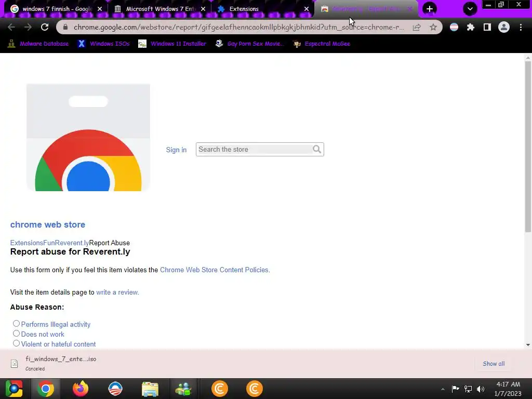Open Chrome three-dot menu
This screenshot has width=532, height=399.
[x=521, y=27]
